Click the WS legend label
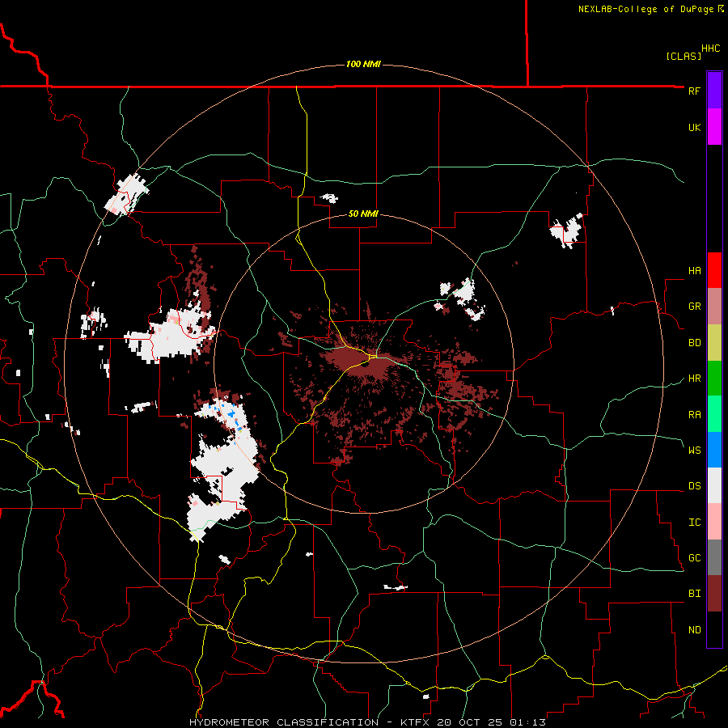The width and height of the screenshot is (728, 728). coord(694,451)
